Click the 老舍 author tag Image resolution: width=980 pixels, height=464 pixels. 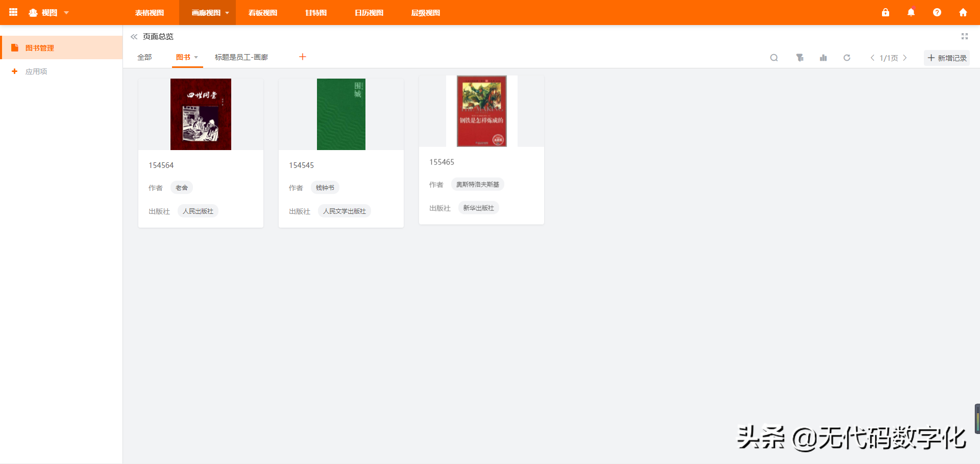coord(182,188)
